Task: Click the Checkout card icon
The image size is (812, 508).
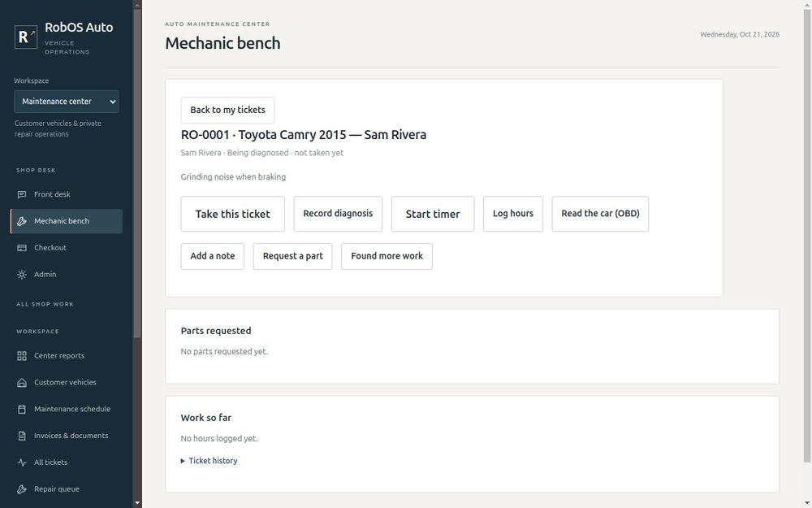Action: [x=22, y=248]
